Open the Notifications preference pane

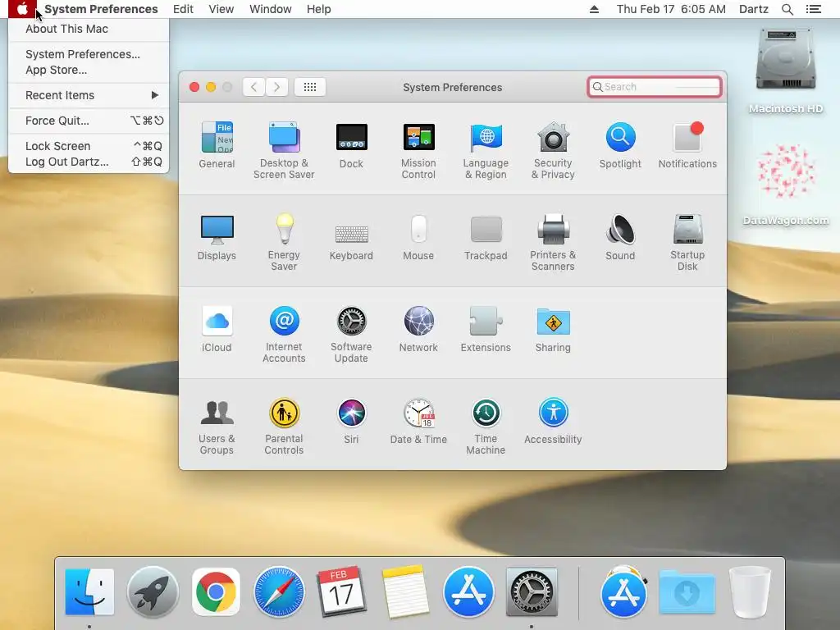(x=687, y=144)
